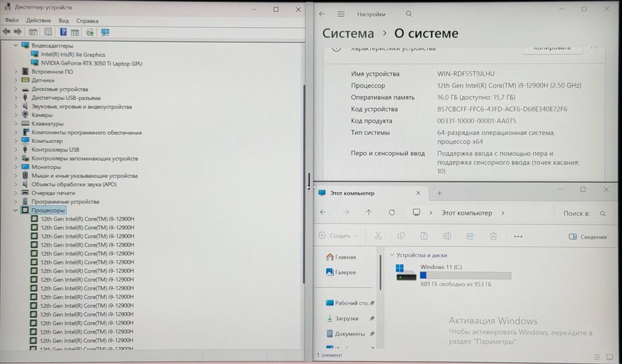Viewport: 622px width, 364px height.
Task: Select the Windows 11 (C:) drive
Action: pos(453,275)
